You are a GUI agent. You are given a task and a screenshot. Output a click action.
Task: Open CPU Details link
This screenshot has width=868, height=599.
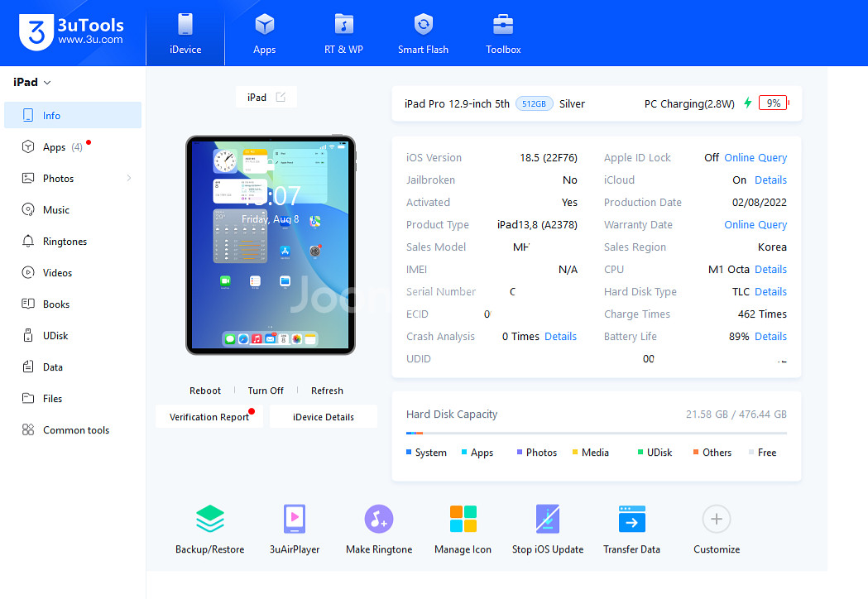(770, 269)
